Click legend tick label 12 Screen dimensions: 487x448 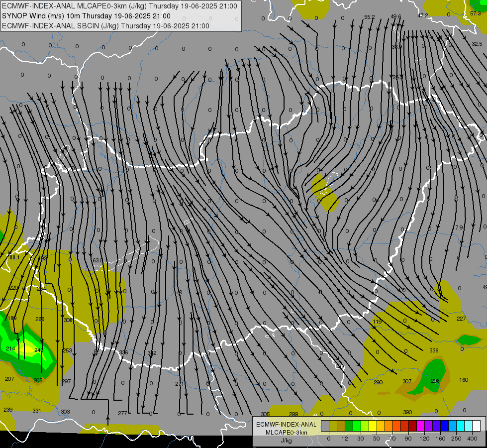pos(345,439)
